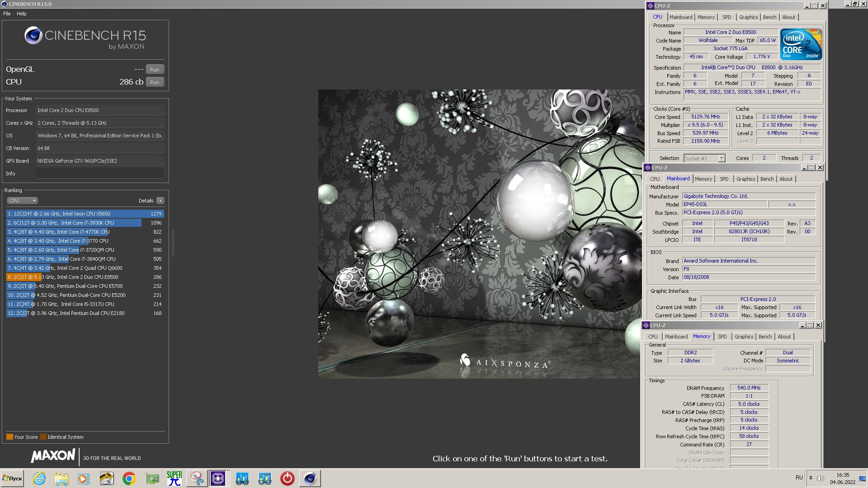Click the motherboard model EP45-DS3L field
Screen dimensions: 868x488
tap(725, 204)
